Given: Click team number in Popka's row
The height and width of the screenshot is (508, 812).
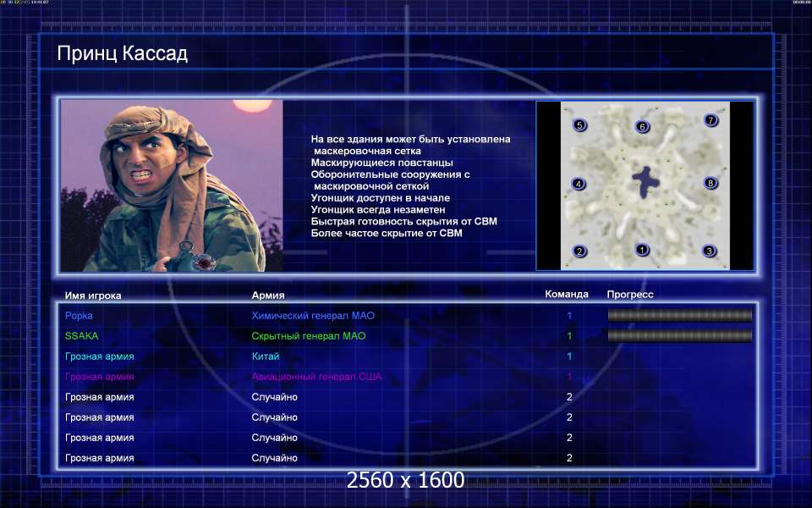Looking at the screenshot, I should [569, 316].
